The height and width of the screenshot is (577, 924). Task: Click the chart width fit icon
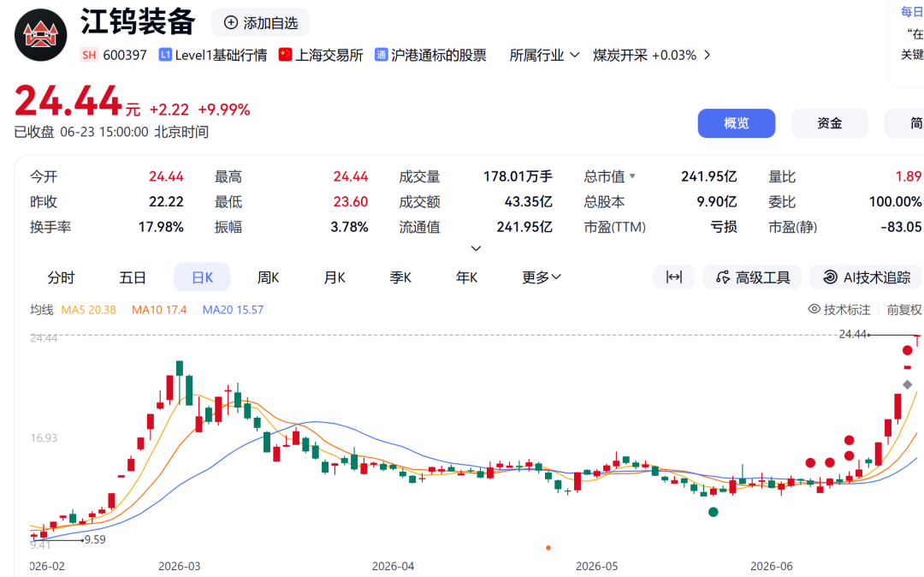673,277
